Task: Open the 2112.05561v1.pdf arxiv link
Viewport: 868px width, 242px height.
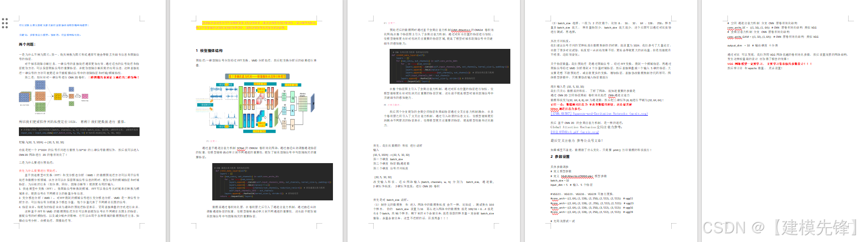Action: (x=575, y=132)
